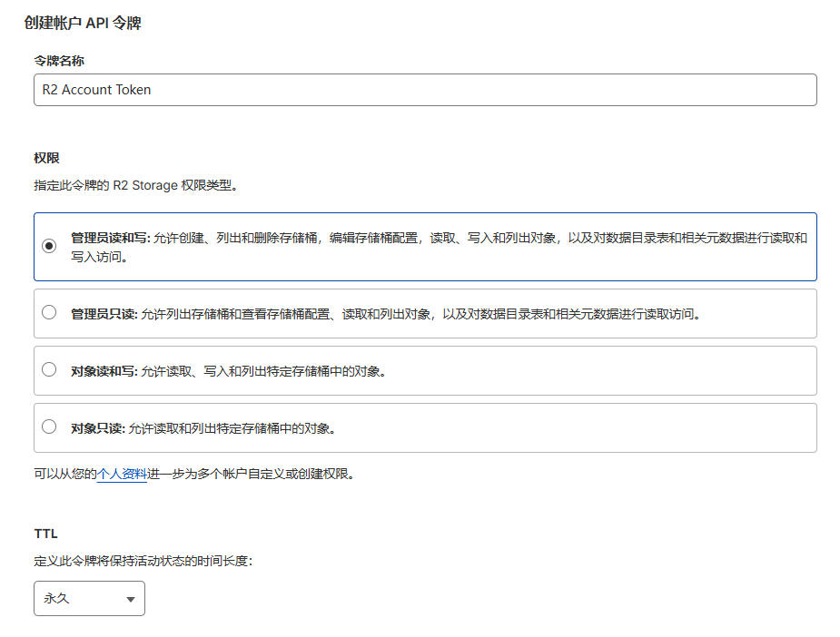Click the 权限 section heading

[46, 158]
